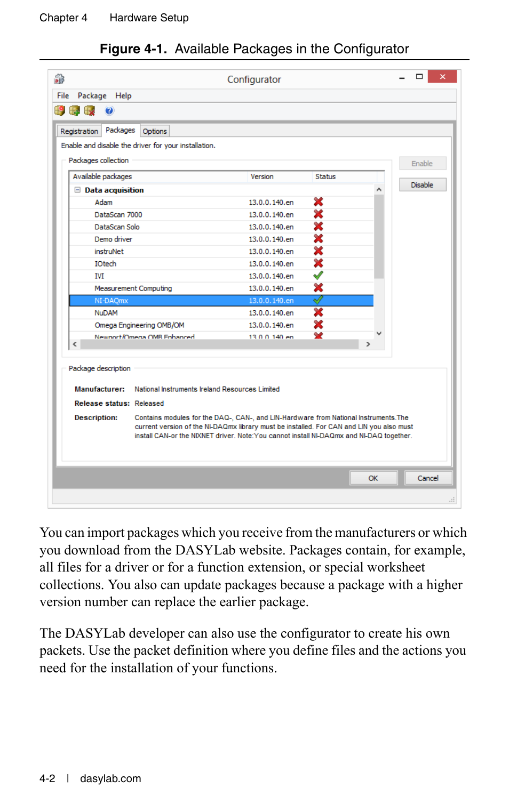Click the manufacturer name 'National Instruments Ireland Resources Limited'
This screenshot has height=812, width=509.
click(x=207, y=389)
